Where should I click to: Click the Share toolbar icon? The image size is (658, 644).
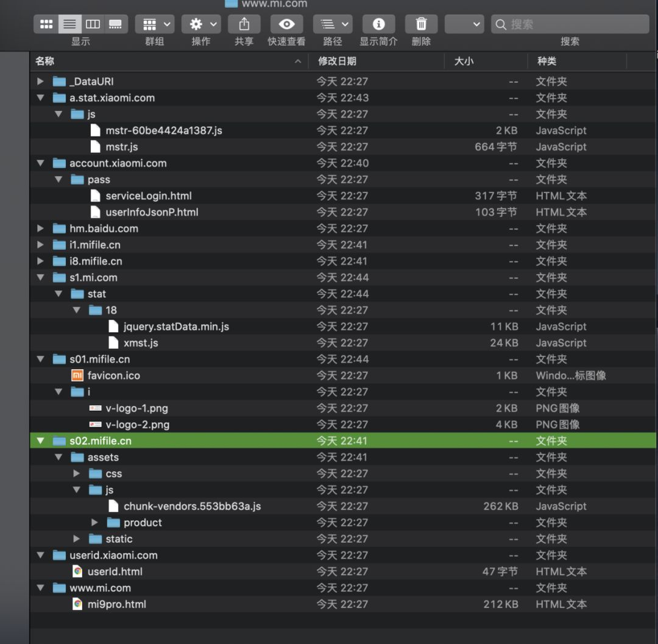coord(244,24)
